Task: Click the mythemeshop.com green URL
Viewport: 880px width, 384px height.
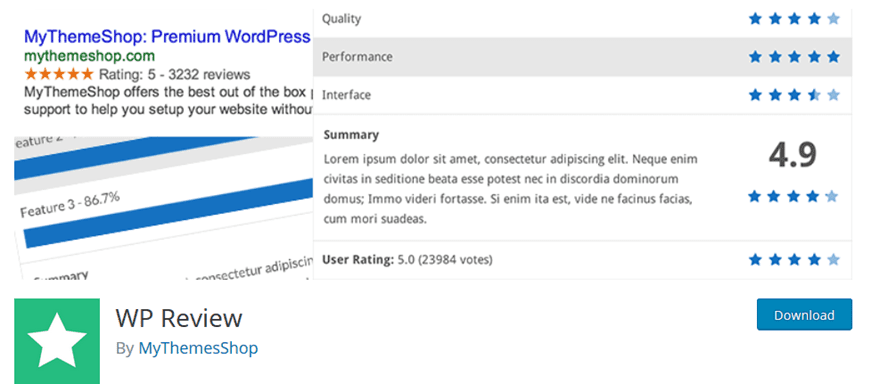Action: coord(89,56)
